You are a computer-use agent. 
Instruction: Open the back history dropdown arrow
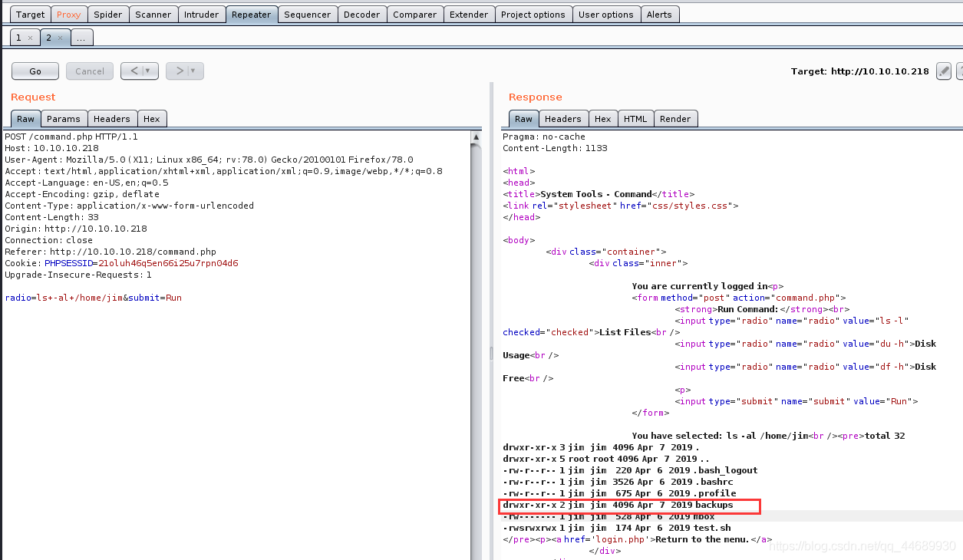click(148, 71)
